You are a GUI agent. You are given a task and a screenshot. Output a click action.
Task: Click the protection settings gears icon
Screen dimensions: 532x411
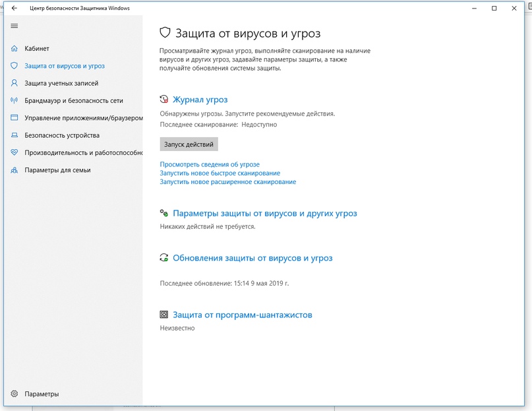pos(164,213)
